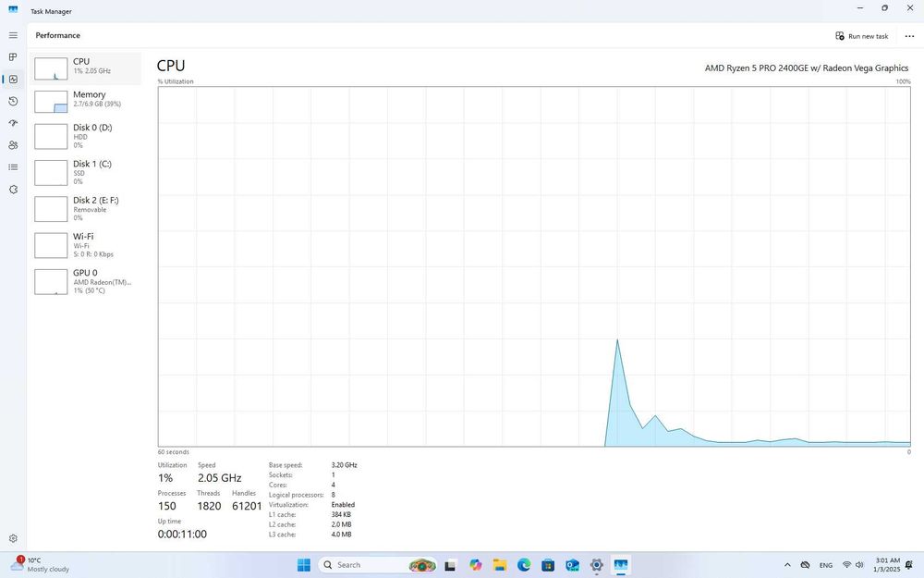Select Disk 1 (C:) SSD item
Viewport: 924px width, 578px height.
[x=85, y=172]
